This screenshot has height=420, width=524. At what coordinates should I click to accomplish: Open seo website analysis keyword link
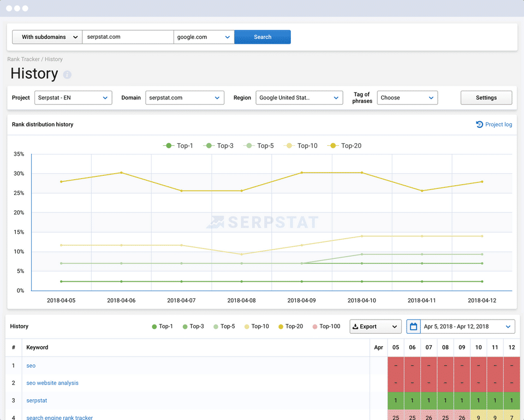click(52, 383)
